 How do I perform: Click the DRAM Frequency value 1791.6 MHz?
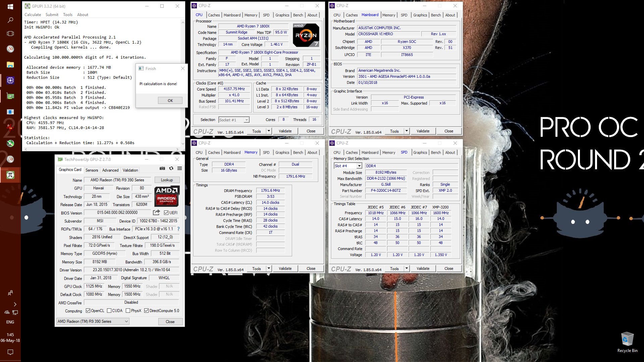click(270, 190)
